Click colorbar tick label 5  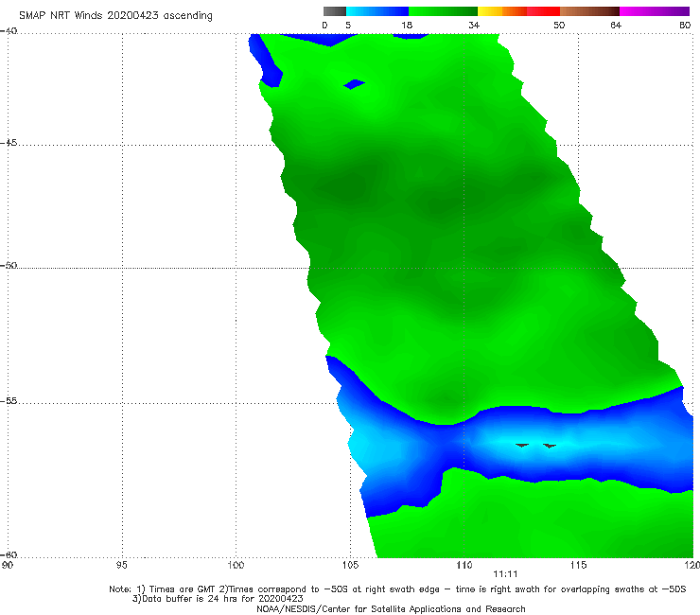click(348, 26)
